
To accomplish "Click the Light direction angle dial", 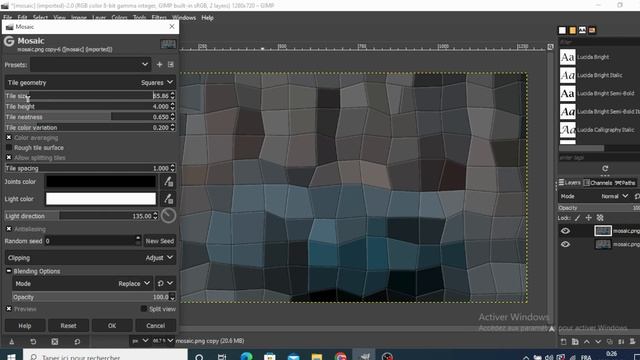I will (x=168, y=216).
